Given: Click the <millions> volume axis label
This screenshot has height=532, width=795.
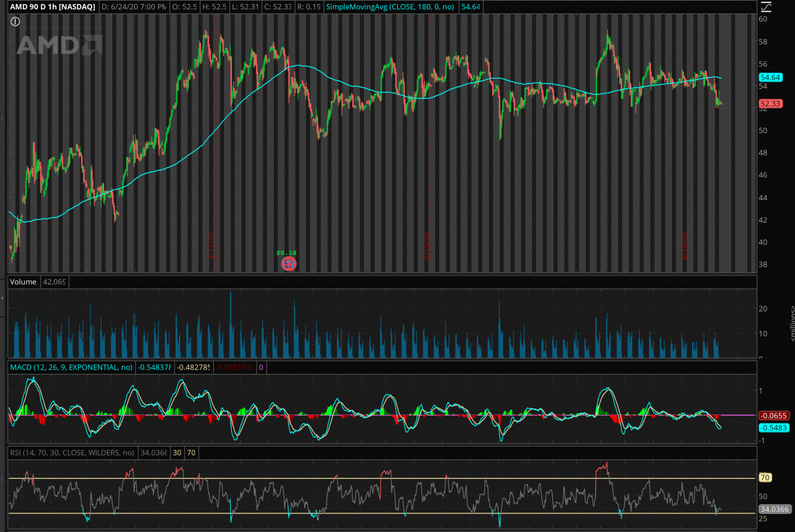Looking at the screenshot, I should tap(792, 323).
